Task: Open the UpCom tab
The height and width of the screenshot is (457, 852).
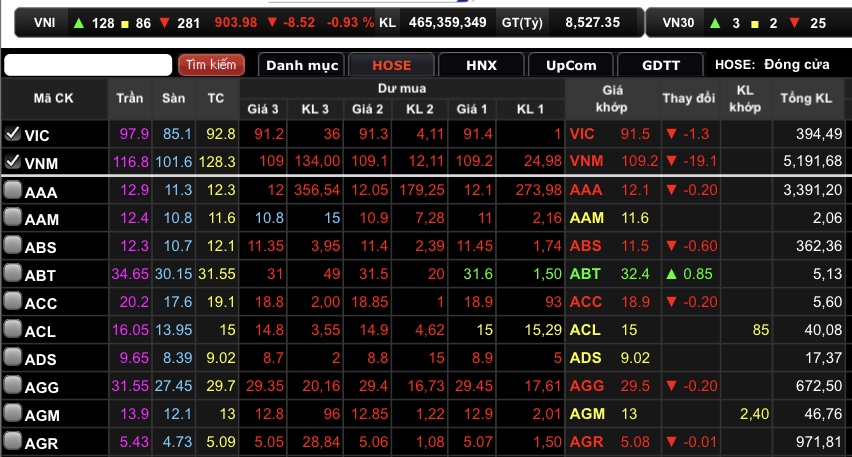Action: [571, 65]
